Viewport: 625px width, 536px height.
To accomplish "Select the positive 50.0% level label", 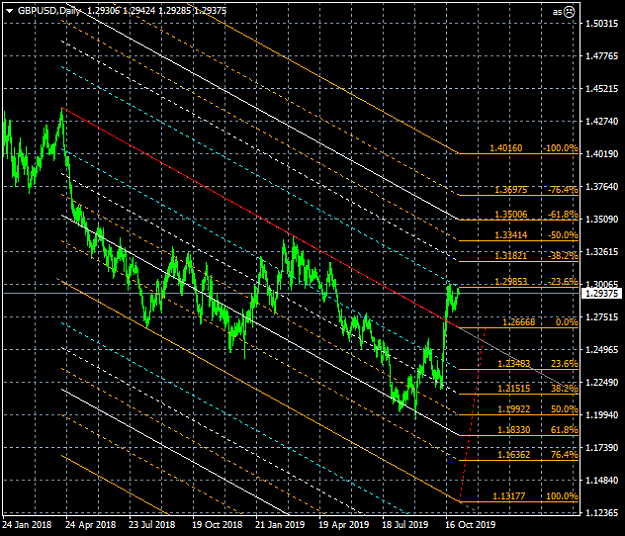I will (x=564, y=409).
